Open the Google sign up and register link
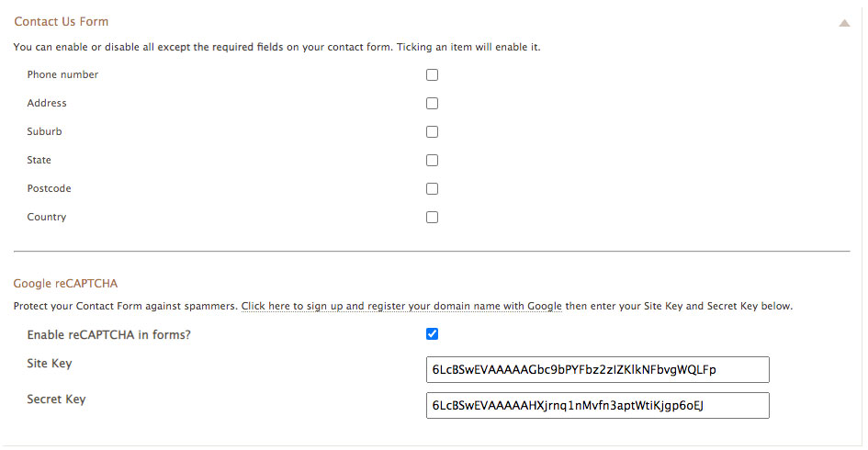 401,306
